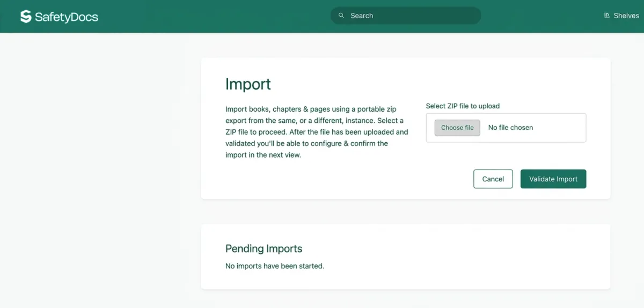Click the 'Select ZIP file to upload' label
Screen dimensions: 644x308
pyautogui.click(x=463, y=106)
